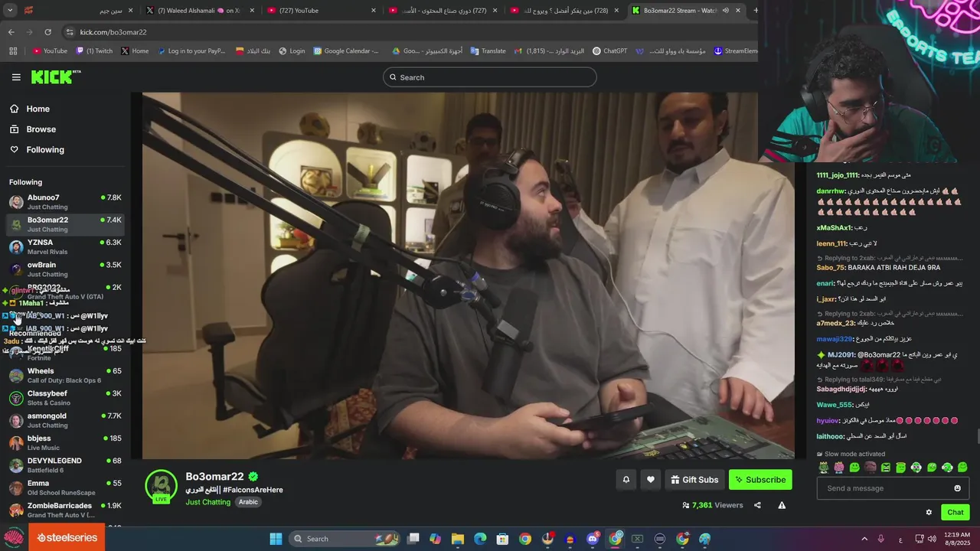Click the Task View icon on the taskbar
The height and width of the screenshot is (551, 980).
pyautogui.click(x=413, y=539)
